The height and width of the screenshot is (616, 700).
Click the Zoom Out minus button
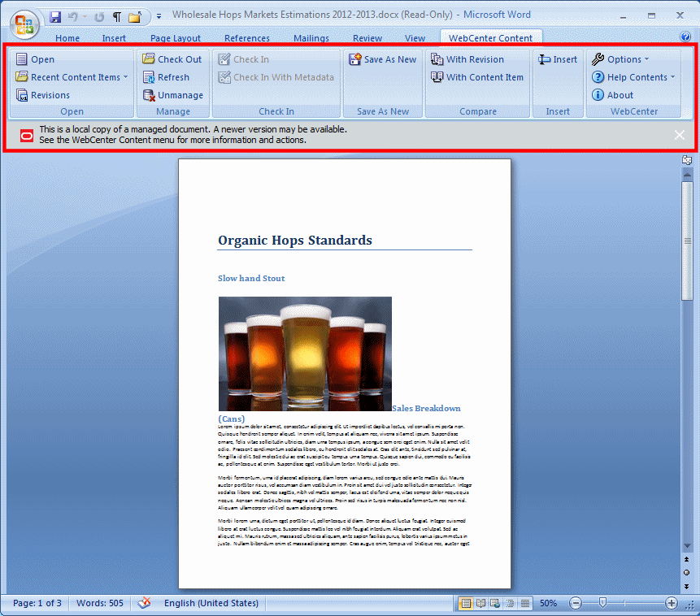pyautogui.click(x=576, y=604)
